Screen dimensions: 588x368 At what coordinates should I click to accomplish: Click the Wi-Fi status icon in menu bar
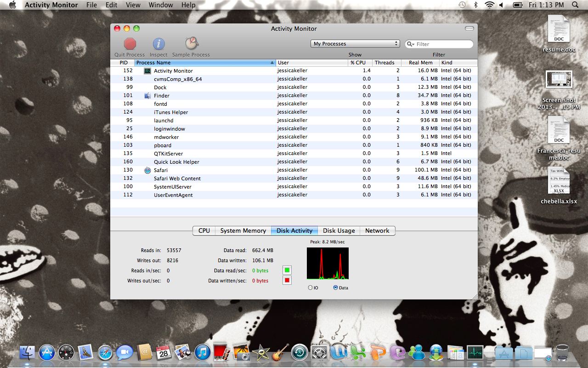tap(489, 5)
